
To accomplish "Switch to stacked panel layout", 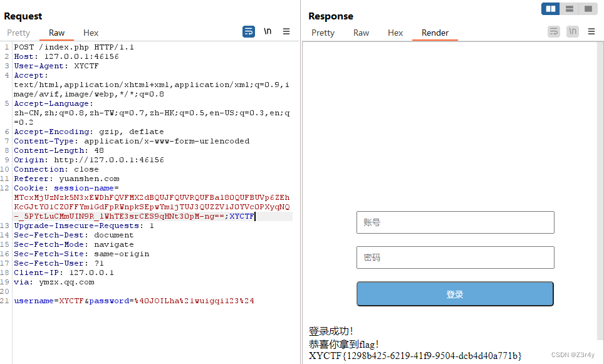I will pyautogui.click(x=569, y=8).
